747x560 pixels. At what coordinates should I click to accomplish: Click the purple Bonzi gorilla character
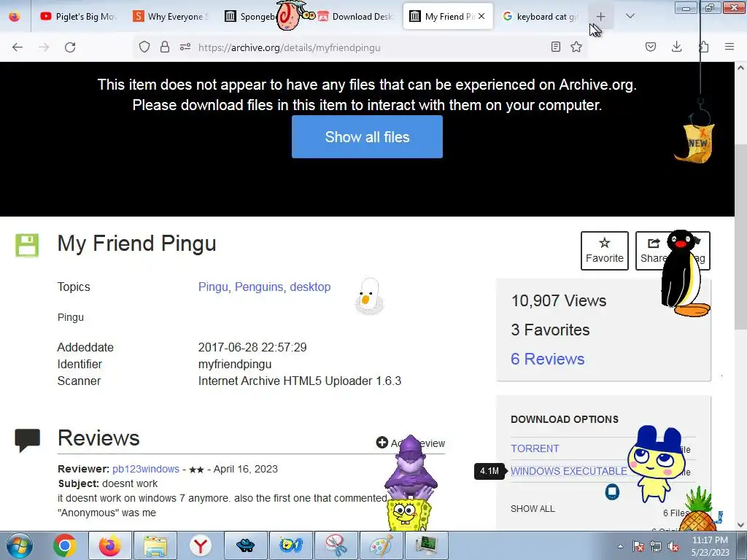click(x=411, y=467)
